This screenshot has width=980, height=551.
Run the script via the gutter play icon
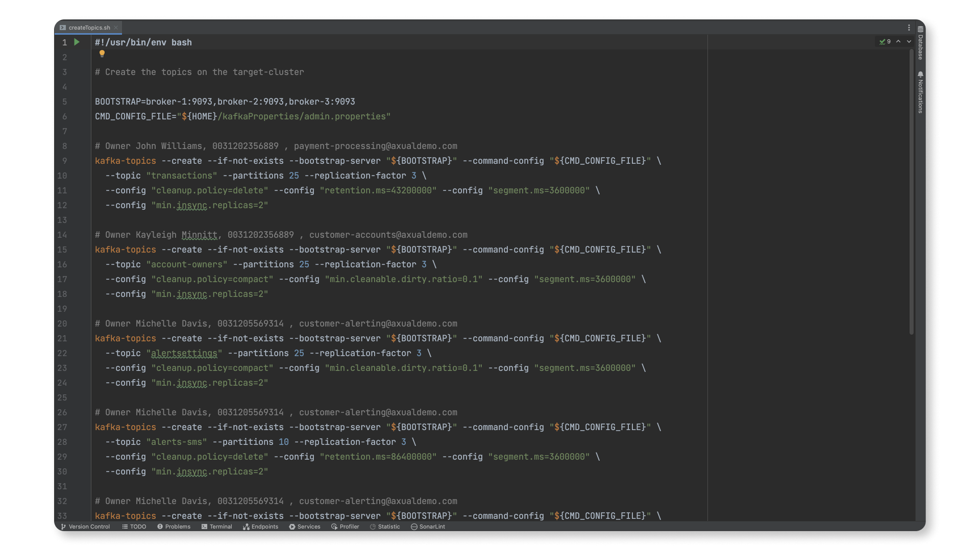[x=76, y=42]
